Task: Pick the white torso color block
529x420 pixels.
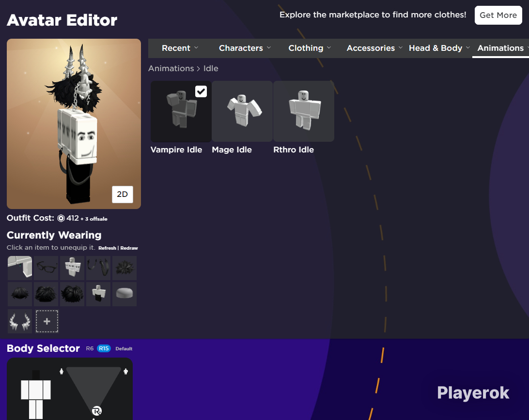Action: click(36, 390)
